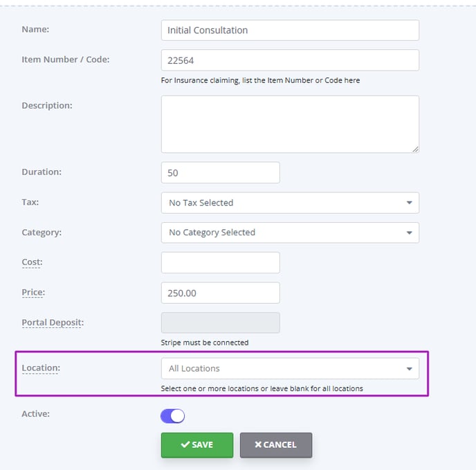Save the Initial Consultation item
The height and width of the screenshot is (470, 476).
197,445
